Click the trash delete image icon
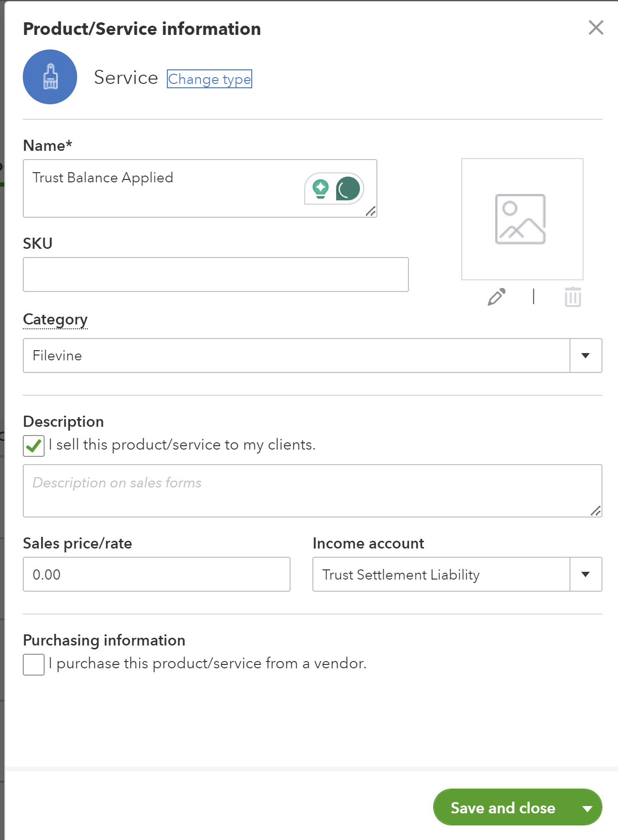This screenshot has width=618, height=840. click(x=573, y=297)
